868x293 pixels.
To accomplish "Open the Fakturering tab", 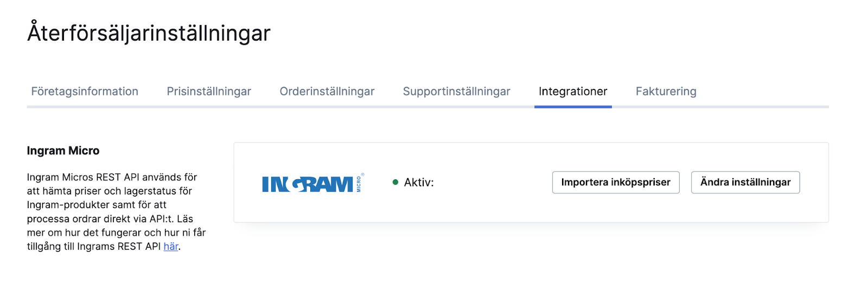I will pos(666,92).
